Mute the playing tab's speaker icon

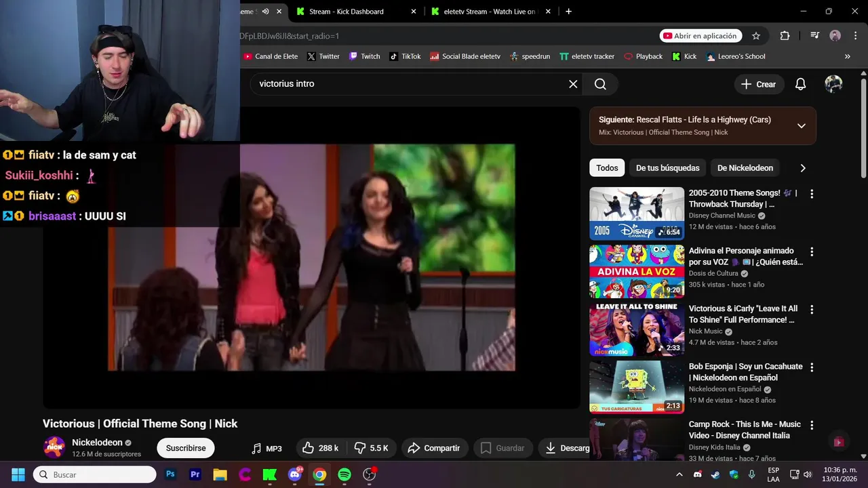pyautogui.click(x=266, y=12)
